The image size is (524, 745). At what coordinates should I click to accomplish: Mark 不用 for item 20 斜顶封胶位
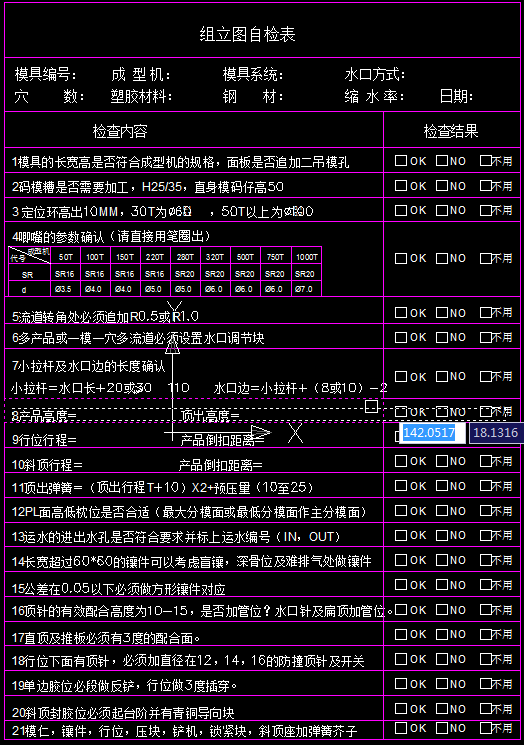[x=485, y=708]
